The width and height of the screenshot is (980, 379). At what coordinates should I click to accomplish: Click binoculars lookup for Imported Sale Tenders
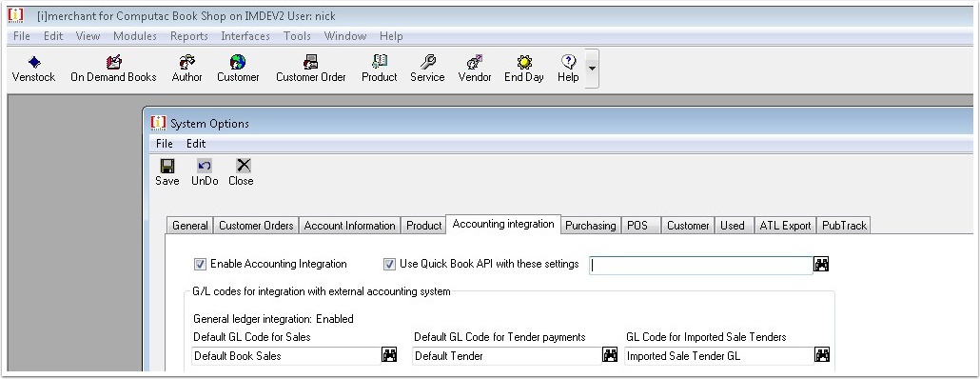(822, 355)
